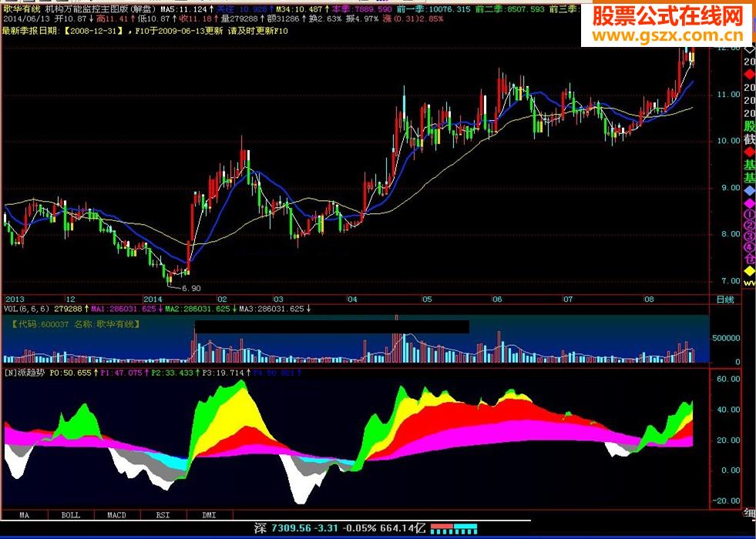Click the 2014 date axis marker
Viewport: 756px width, 539px height.
click(x=153, y=299)
